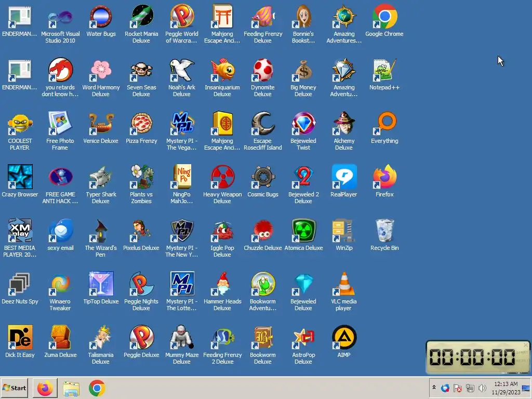
Task: Open Bookworm Adventures icon
Action: click(263, 284)
